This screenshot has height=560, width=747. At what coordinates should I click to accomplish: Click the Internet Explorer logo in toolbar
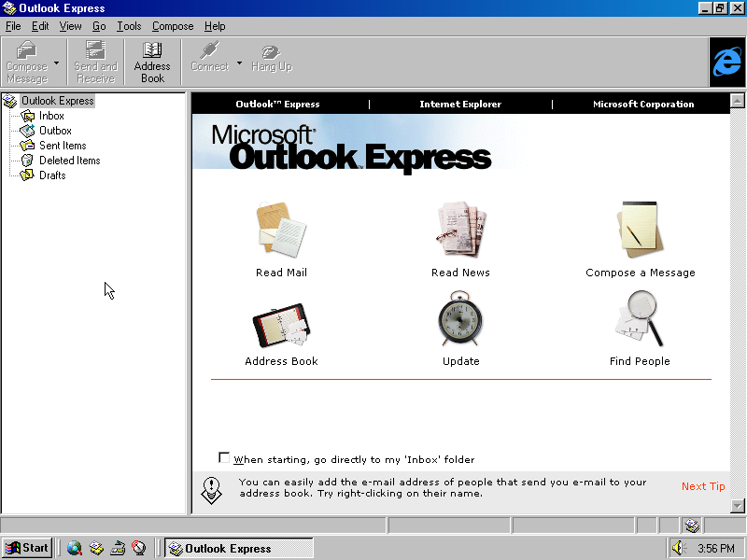[x=726, y=62]
